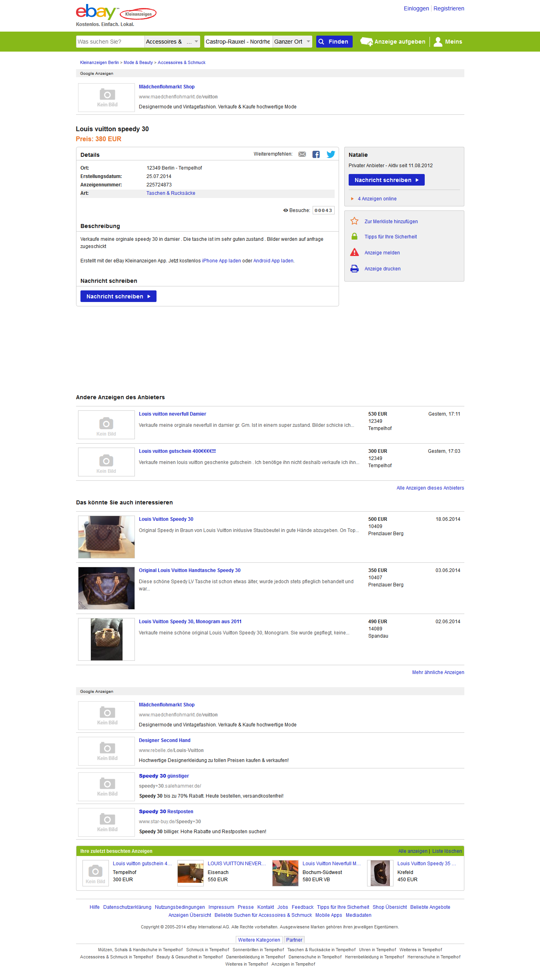540x980 pixels.
Task: Click the eBay Kleinanzeigen logo
Action: tap(116, 13)
